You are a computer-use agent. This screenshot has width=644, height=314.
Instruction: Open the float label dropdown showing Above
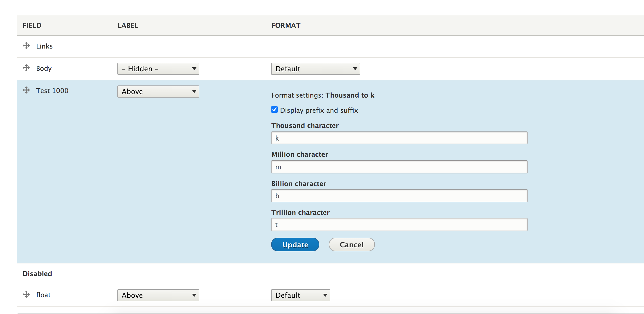point(158,295)
